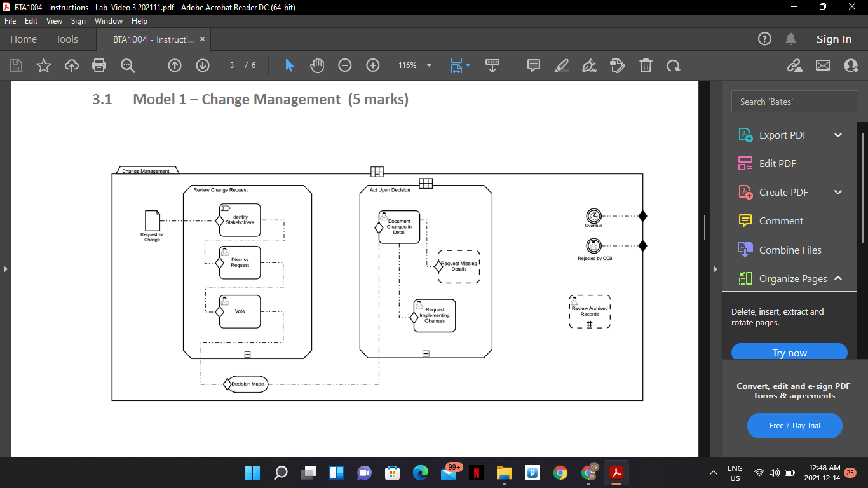Select the Highlight text tool

click(561, 65)
